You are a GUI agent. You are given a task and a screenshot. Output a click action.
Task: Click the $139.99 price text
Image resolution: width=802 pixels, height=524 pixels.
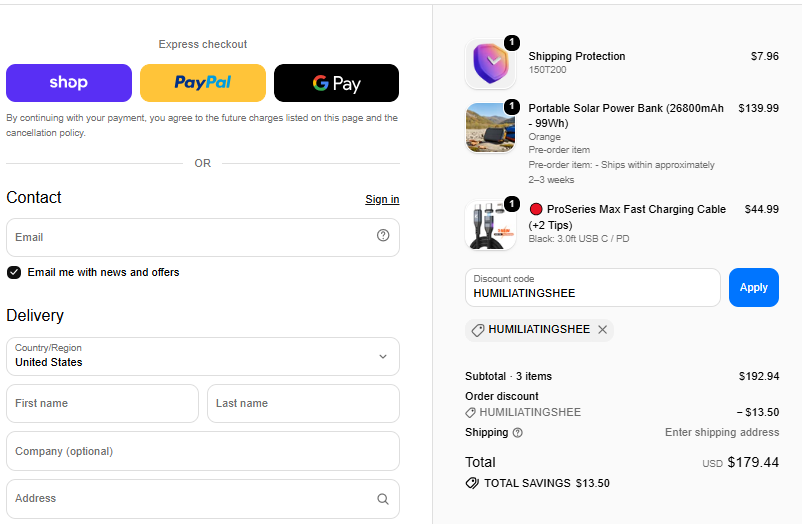pos(759,108)
